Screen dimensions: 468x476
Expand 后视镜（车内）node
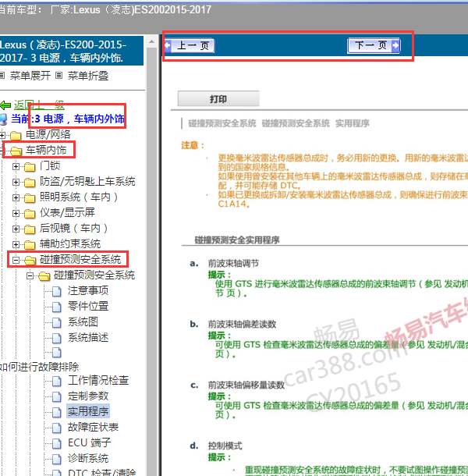pos(16,229)
